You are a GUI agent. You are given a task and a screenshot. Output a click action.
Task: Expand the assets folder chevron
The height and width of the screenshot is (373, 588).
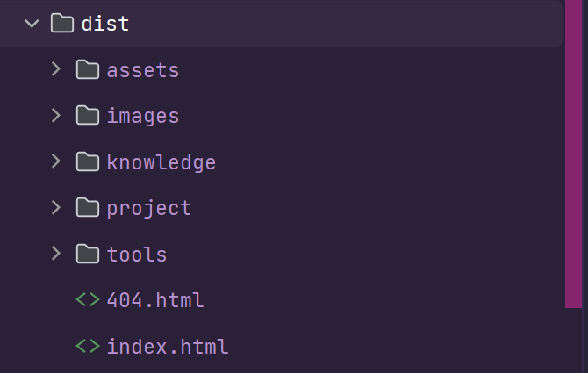pos(56,69)
